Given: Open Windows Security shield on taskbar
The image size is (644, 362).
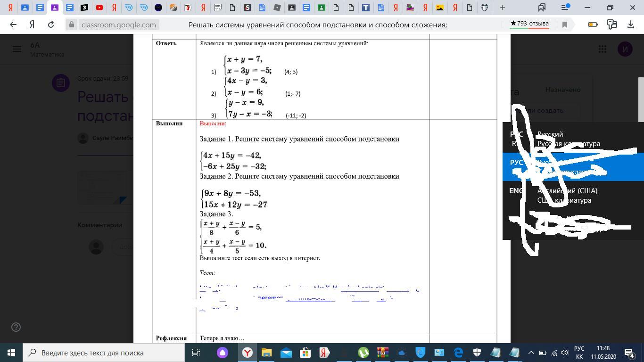Looking at the screenshot, I should 477,353.
